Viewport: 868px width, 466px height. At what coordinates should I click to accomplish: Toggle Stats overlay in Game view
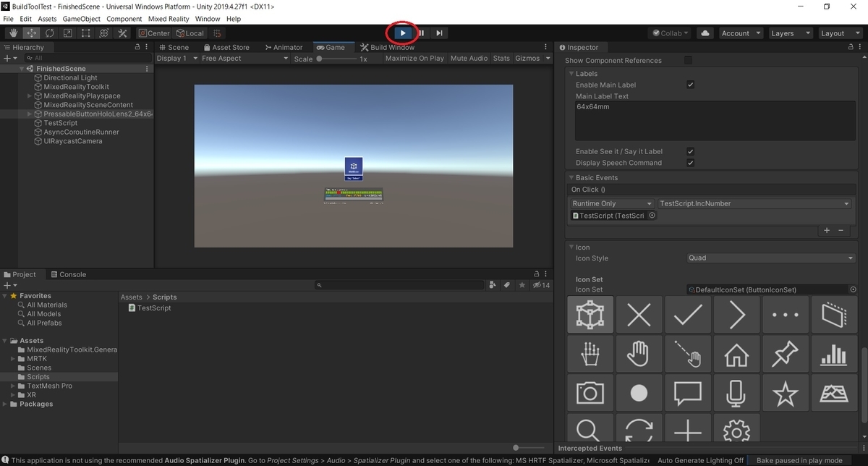coord(501,58)
